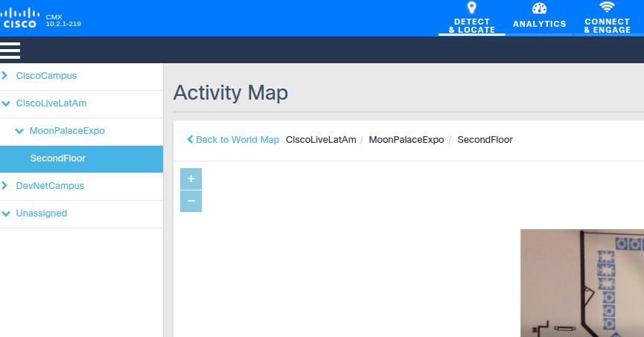Click the back arrow beside World Map

[x=190, y=140]
